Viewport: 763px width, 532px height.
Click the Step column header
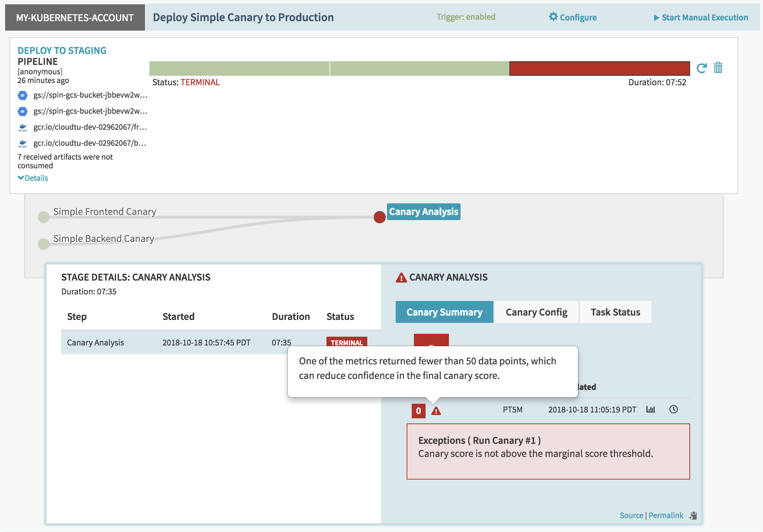click(x=77, y=317)
